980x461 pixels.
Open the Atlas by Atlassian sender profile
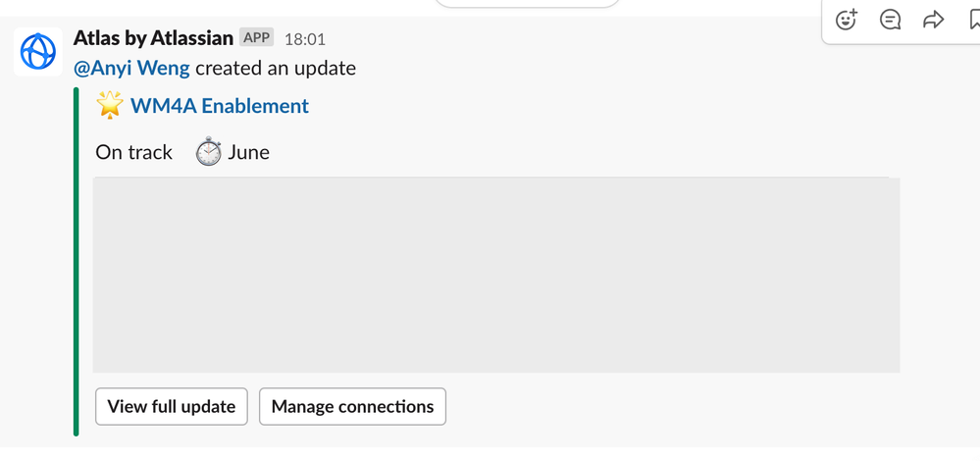[153, 38]
